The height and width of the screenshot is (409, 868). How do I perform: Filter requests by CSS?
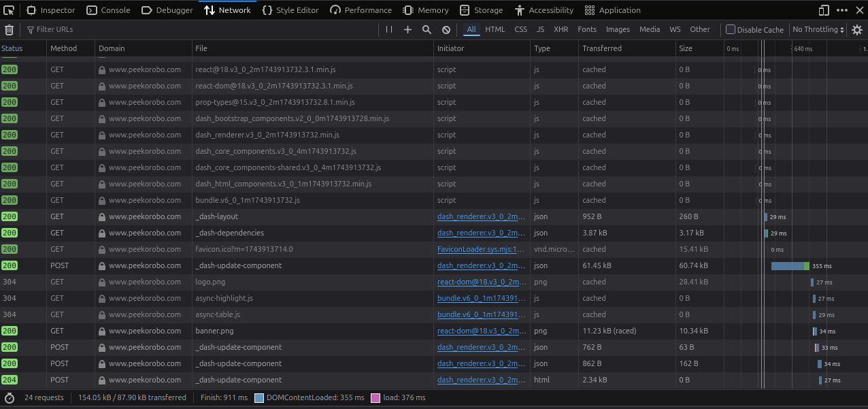(x=520, y=29)
